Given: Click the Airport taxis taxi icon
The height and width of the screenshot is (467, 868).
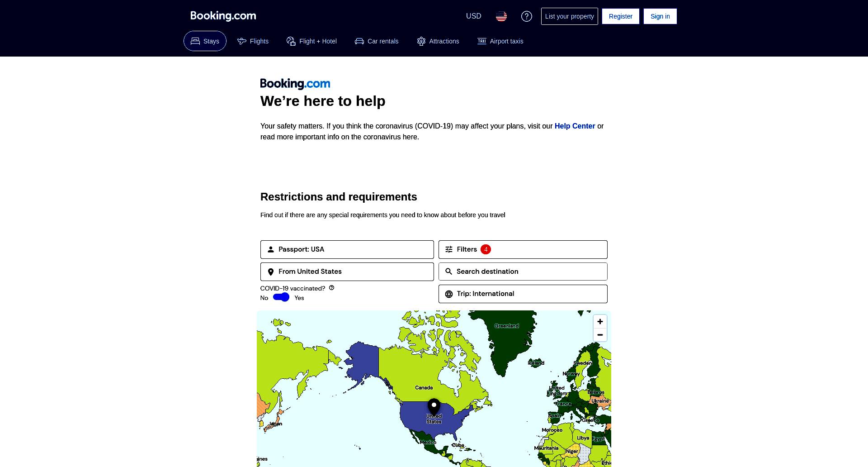Looking at the screenshot, I should pyautogui.click(x=482, y=41).
